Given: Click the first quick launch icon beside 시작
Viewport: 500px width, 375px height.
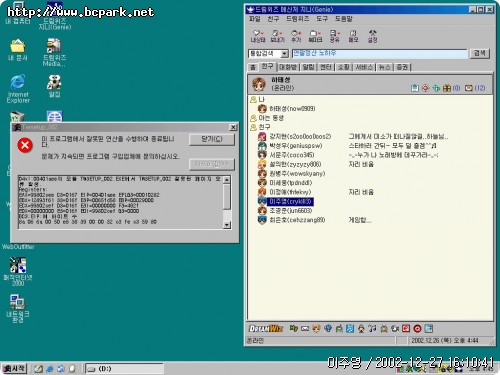Looking at the screenshot, I should pos(38,369).
